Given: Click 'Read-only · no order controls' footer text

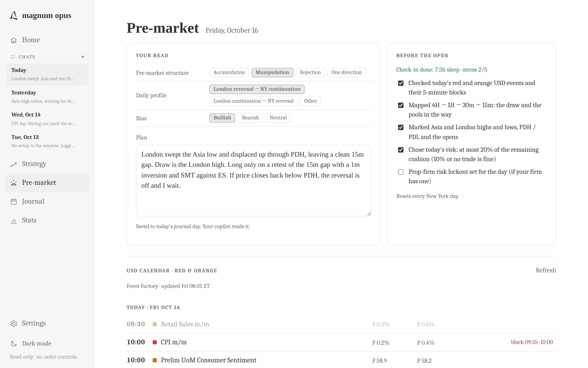Looking at the screenshot, I should tap(43, 357).
